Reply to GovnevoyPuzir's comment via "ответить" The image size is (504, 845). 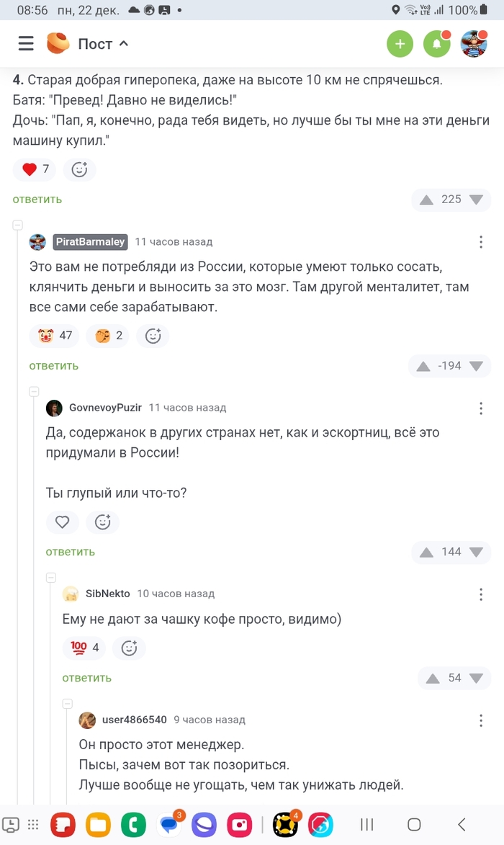point(71,552)
